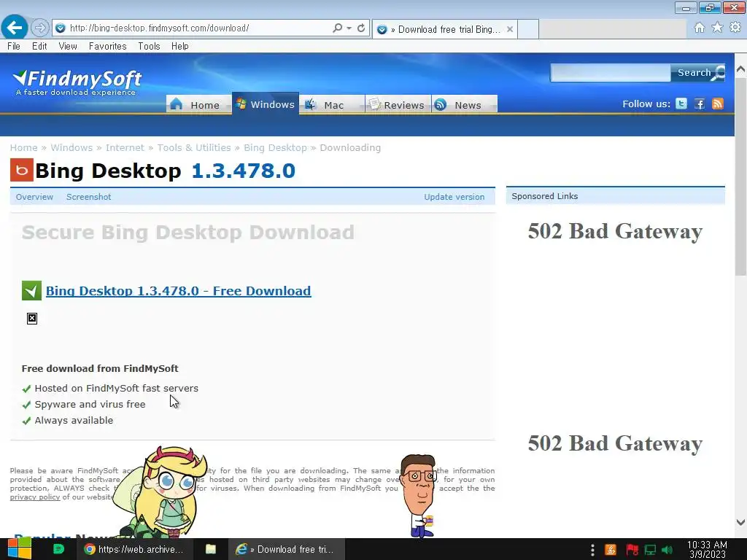The image size is (747, 560).
Task: Click the site search input field
Action: click(x=611, y=73)
